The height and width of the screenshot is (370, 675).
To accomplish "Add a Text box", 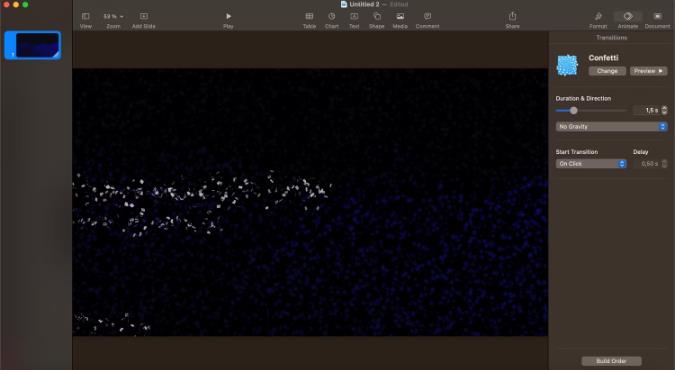I will click(354, 16).
